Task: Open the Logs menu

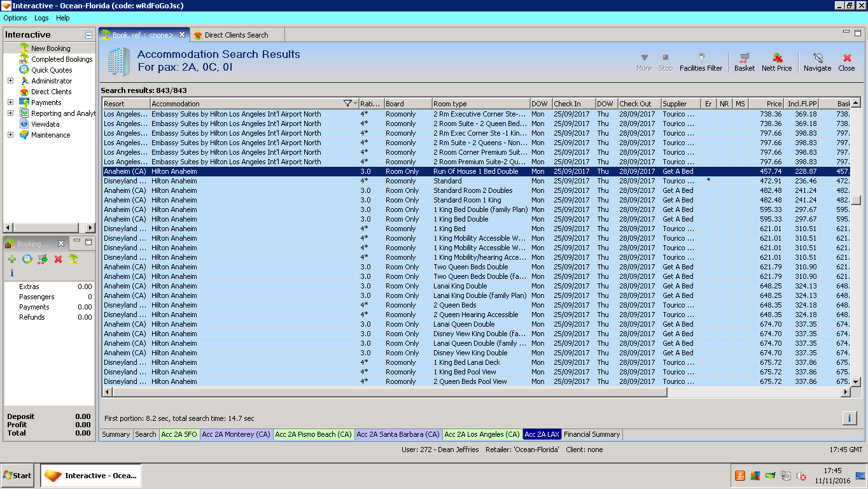Action: click(41, 18)
